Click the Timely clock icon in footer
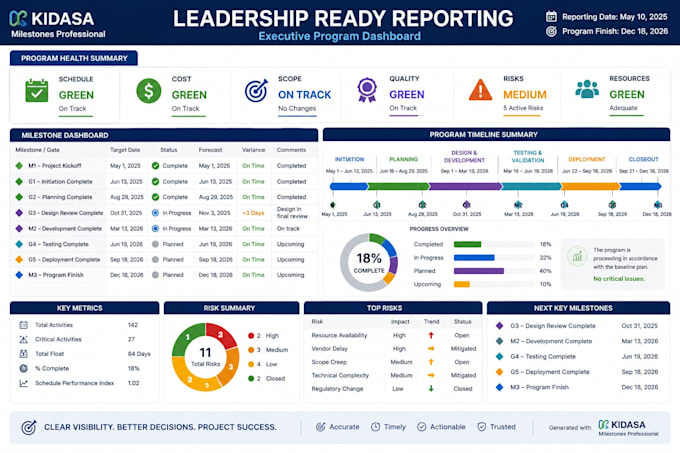Image resolution: width=680 pixels, height=453 pixels. [375, 427]
